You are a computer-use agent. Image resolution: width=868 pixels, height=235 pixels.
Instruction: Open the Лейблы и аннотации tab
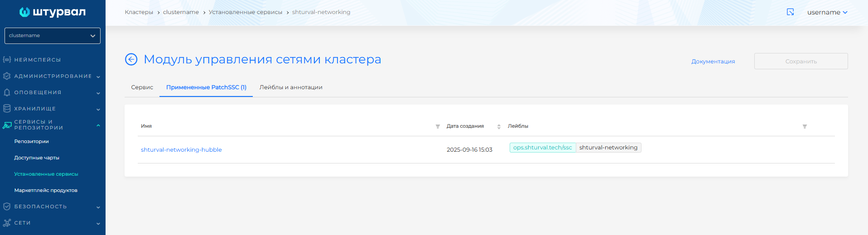click(291, 87)
